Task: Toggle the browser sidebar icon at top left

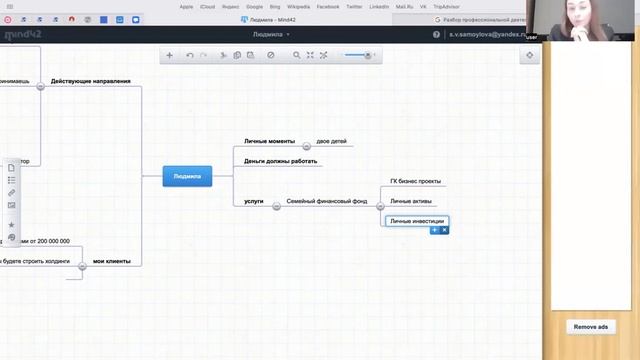Action: click(x=10, y=7)
